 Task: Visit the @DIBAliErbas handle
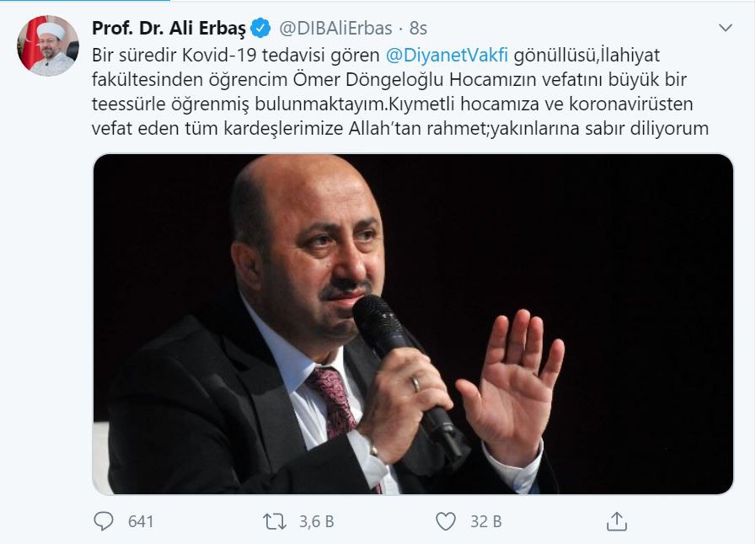point(335,29)
